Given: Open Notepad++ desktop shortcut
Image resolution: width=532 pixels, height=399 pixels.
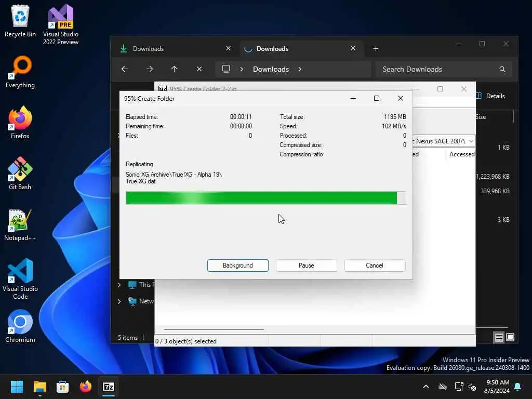Looking at the screenshot, I should click(20, 224).
